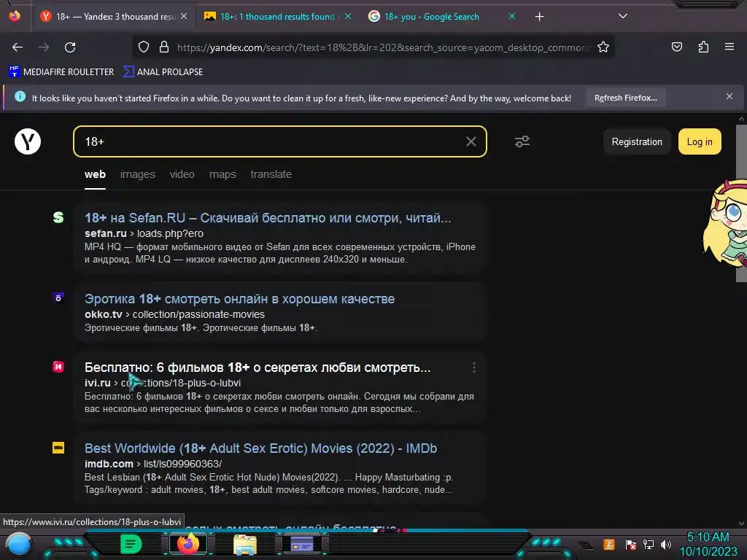Click the scrollbar down arrow
The width and height of the screenshot is (747, 560).
point(741,523)
